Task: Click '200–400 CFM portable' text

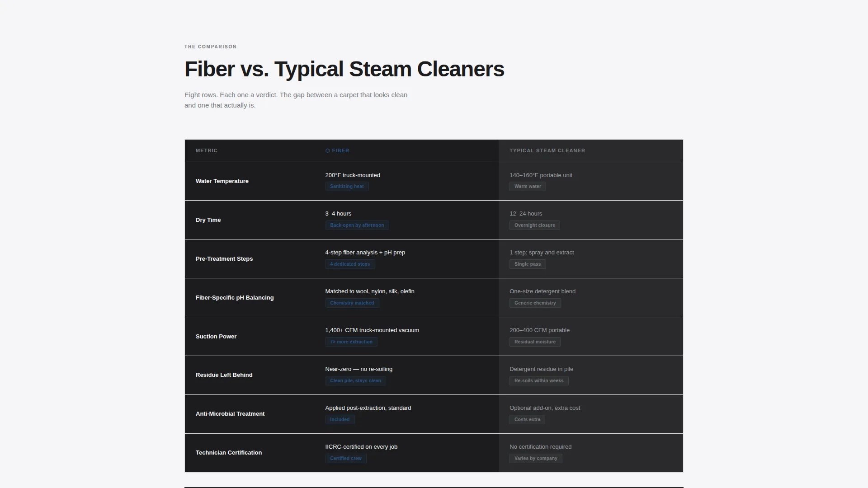Action: pyautogui.click(x=539, y=330)
